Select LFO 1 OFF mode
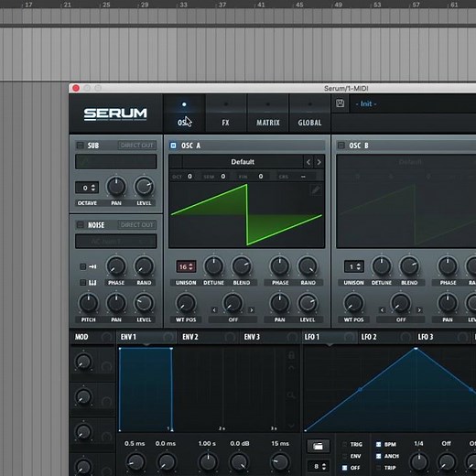Image resolution: width=476 pixels, height=476 pixels. tap(344, 468)
